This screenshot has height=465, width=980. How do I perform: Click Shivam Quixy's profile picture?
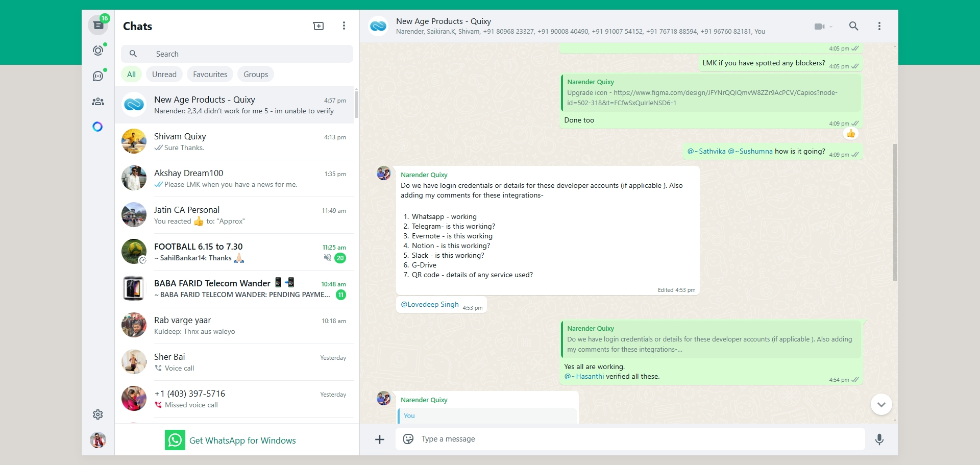click(x=134, y=141)
